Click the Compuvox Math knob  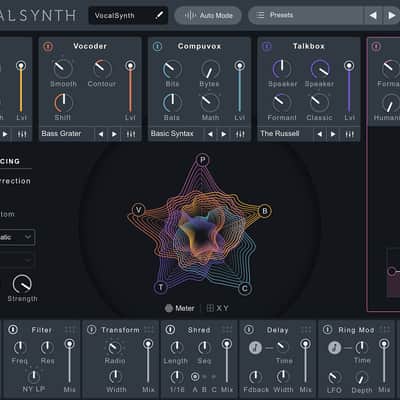(x=210, y=103)
